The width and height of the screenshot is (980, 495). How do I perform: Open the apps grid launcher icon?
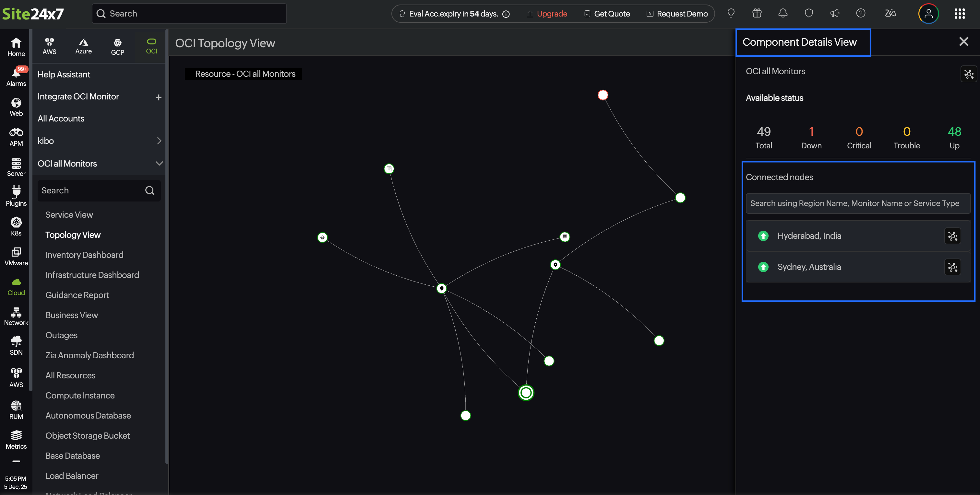coord(960,14)
